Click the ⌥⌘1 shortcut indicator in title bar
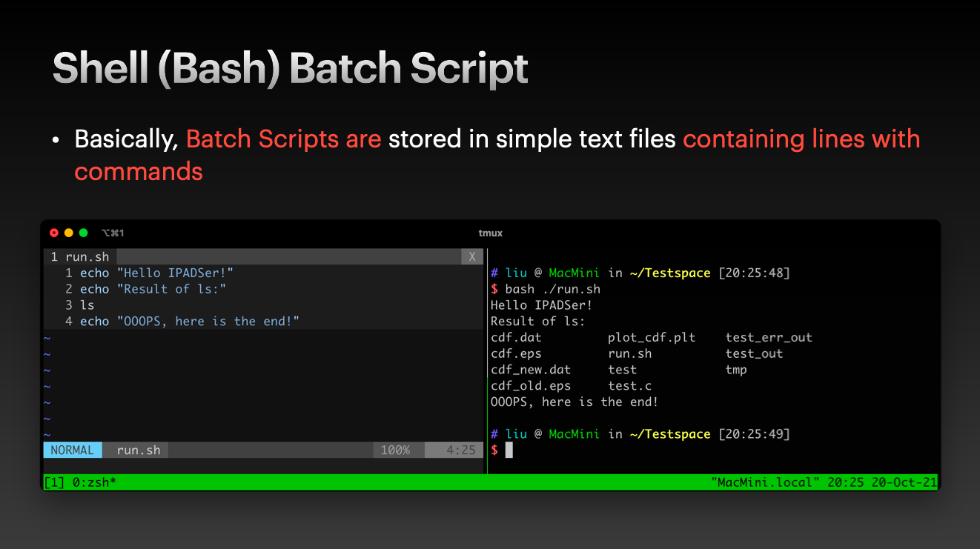The height and width of the screenshot is (549, 980). pos(113,233)
